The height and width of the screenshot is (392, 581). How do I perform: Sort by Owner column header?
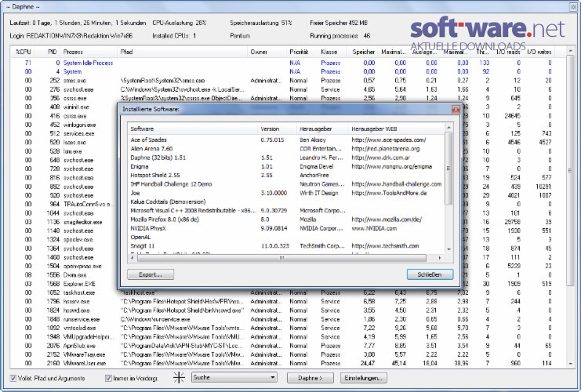267,52
